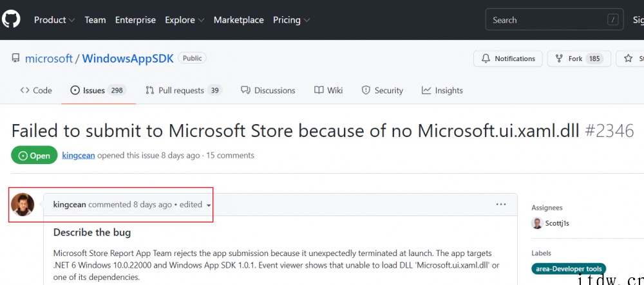This screenshot has width=644, height=285.
Task: Click the Code tab brackets icon
Action: pos(24,90)
